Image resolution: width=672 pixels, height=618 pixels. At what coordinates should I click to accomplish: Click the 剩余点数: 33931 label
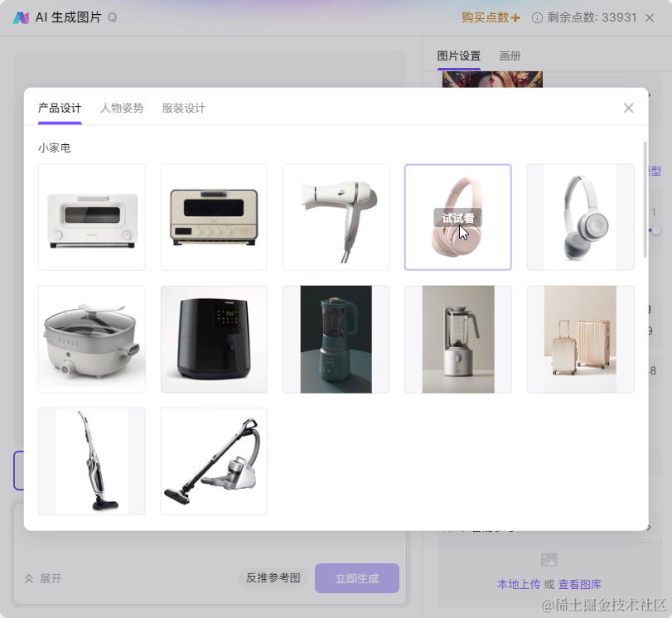click(592, 17)
